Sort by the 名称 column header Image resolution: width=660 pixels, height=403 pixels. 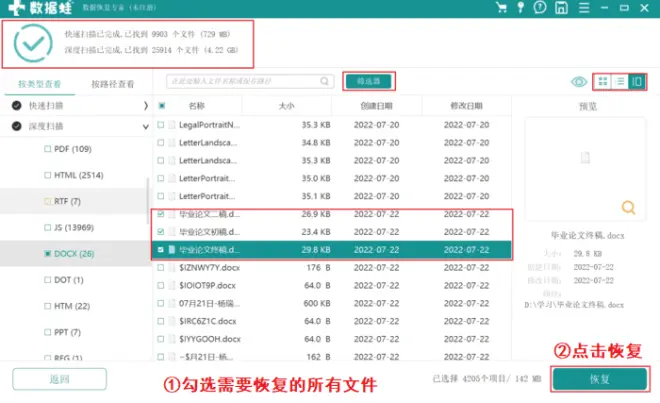tap(197, 106)
